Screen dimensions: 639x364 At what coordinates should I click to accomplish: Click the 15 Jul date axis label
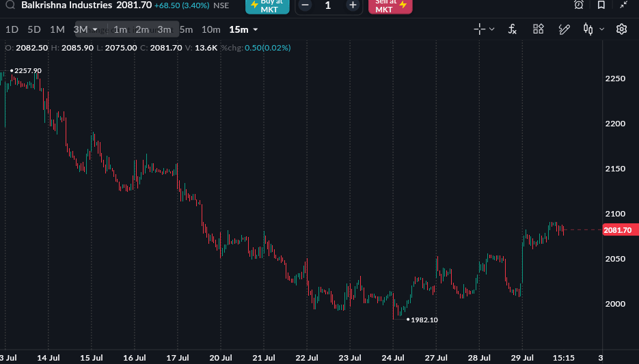tap(92, 358)
